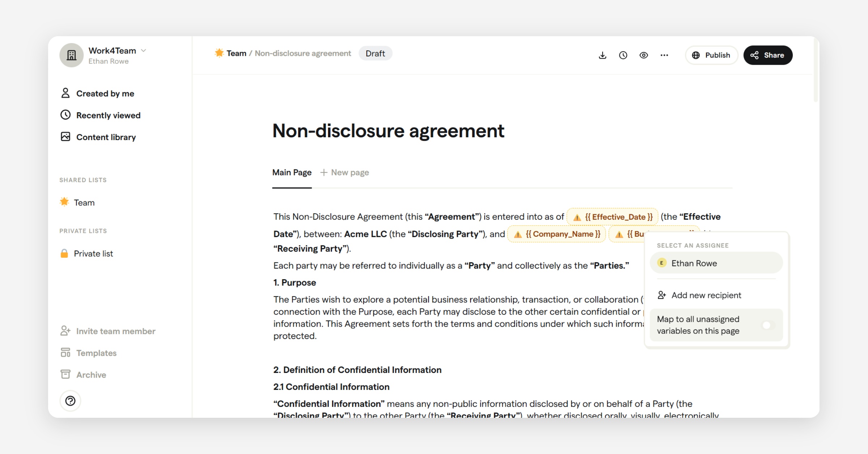868x454 pixels.
Task: Open the three-dots more options menu
Action: point(664,55)
